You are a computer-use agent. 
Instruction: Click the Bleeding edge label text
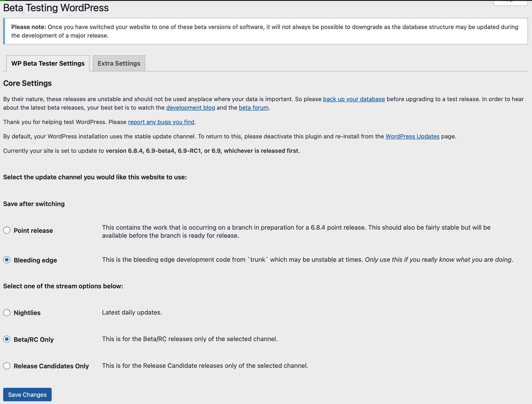(35, 260)
